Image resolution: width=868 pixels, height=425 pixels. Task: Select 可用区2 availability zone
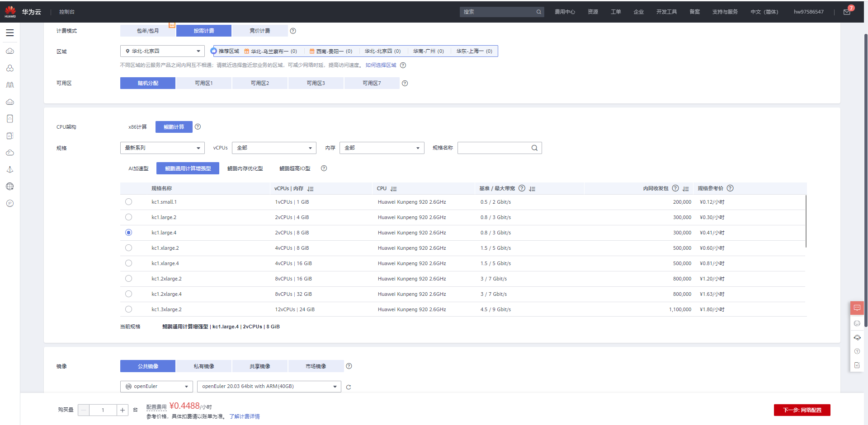260,83
